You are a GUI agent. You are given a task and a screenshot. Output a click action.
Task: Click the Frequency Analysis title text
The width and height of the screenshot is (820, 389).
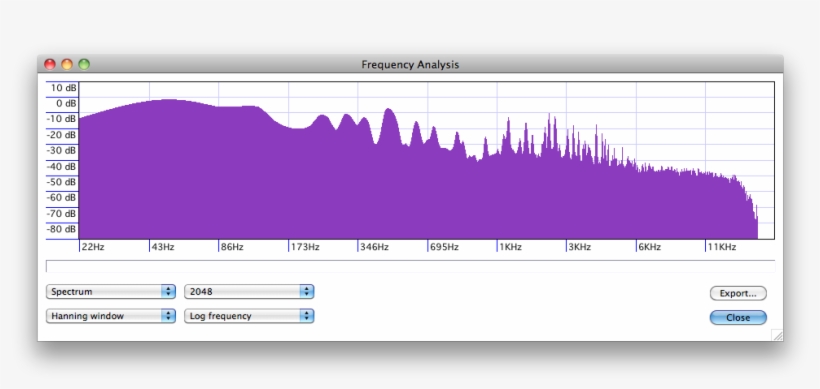(410, 65)
